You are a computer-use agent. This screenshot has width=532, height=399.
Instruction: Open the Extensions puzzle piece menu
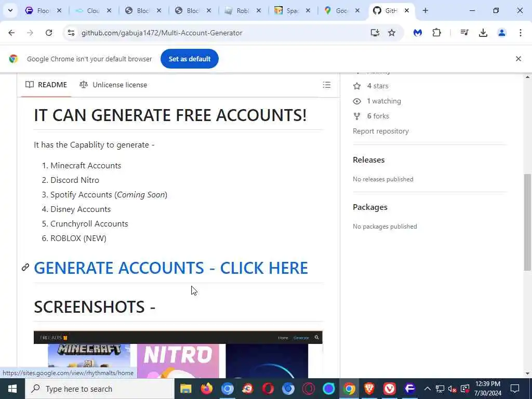436,33
